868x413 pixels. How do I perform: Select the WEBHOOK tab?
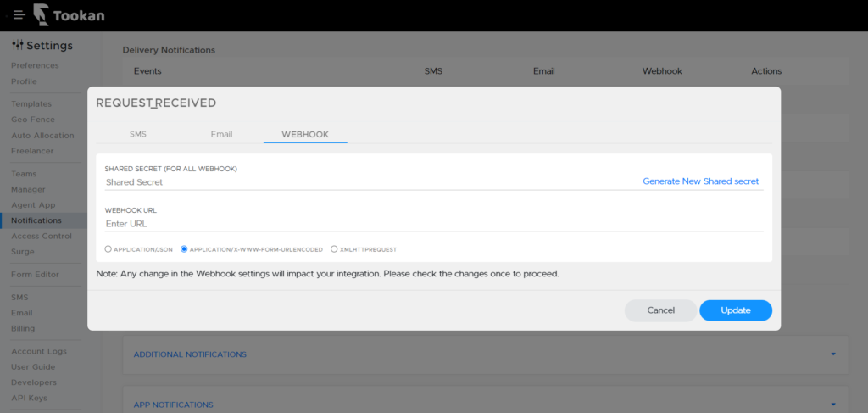[305, 134]
